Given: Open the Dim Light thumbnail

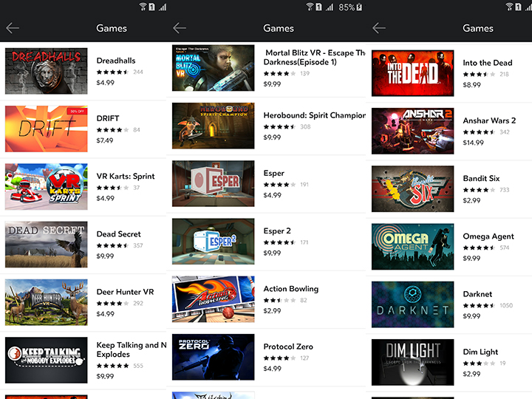Looking at the screenshot, I should [x=412, y=362].
